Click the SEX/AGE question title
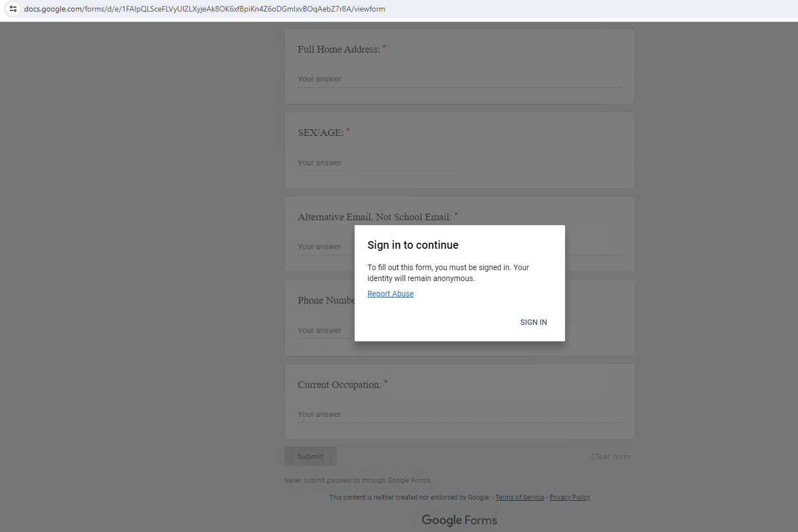 [321, 132]
